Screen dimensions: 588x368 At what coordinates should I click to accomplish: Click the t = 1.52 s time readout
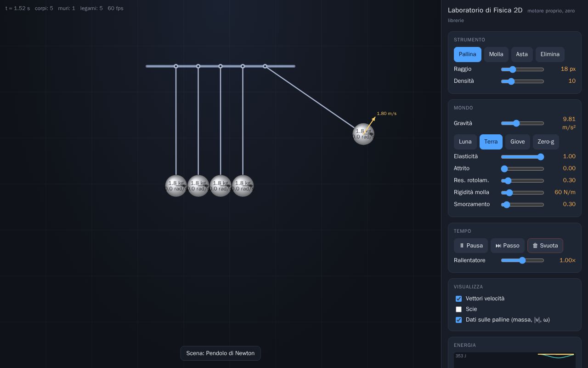17,8
